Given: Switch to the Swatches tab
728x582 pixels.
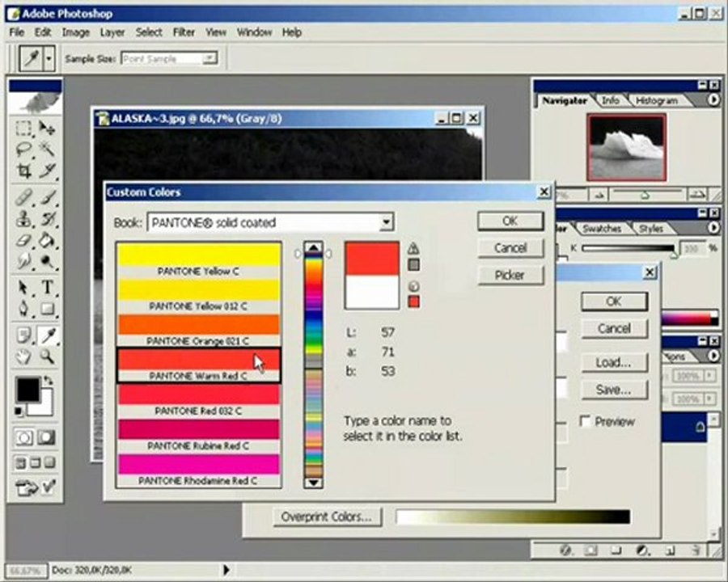Looking at the screenshot, I should [602, 228].
